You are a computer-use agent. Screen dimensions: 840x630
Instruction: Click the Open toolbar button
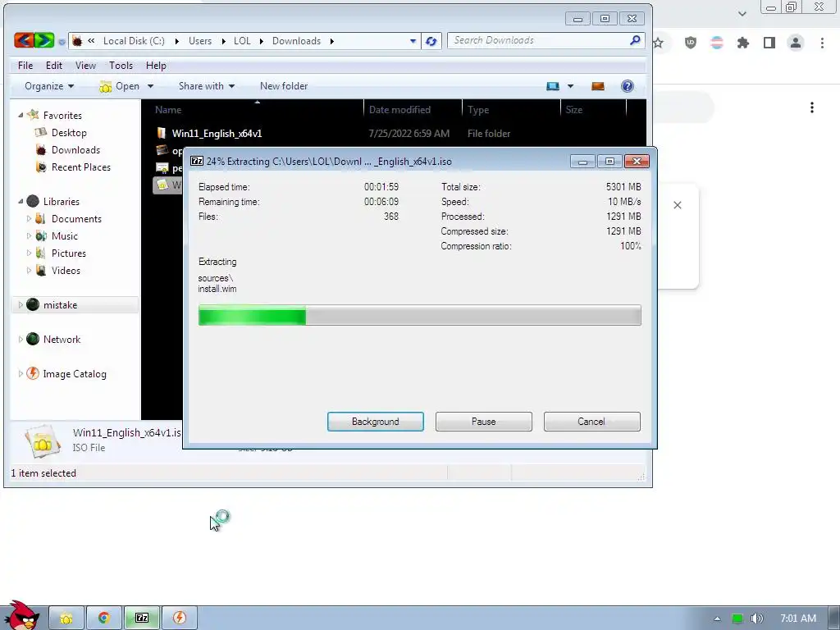click(x=120, y=86)
